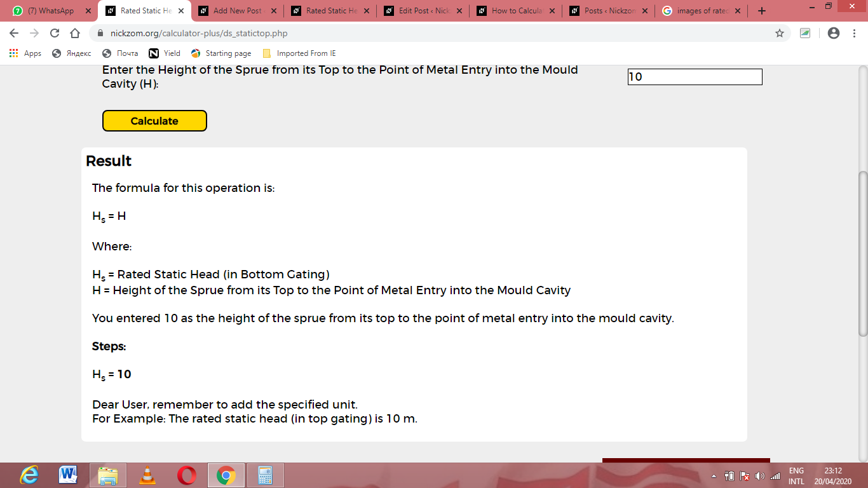Bookmark this page with star icon
Image resolution: width=868 pixels, height=488 pixels.
click(x=780, y=33)
